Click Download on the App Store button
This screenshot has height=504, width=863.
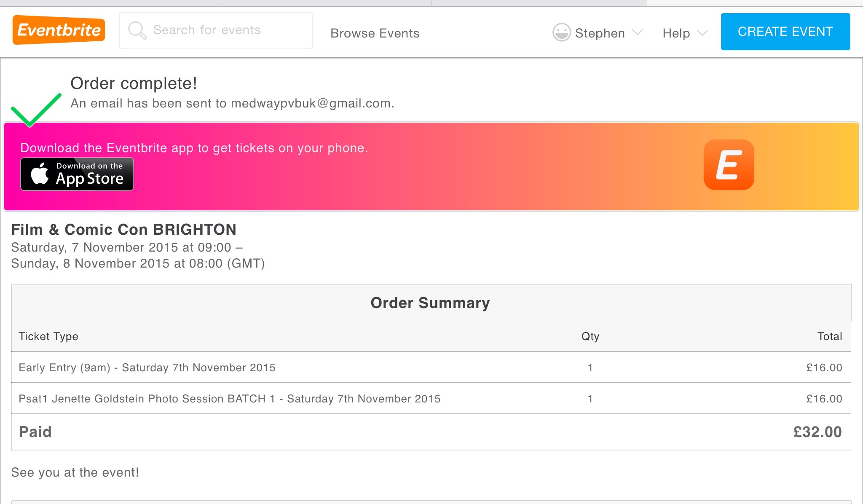pyautogui.click(x=77, y=174)
